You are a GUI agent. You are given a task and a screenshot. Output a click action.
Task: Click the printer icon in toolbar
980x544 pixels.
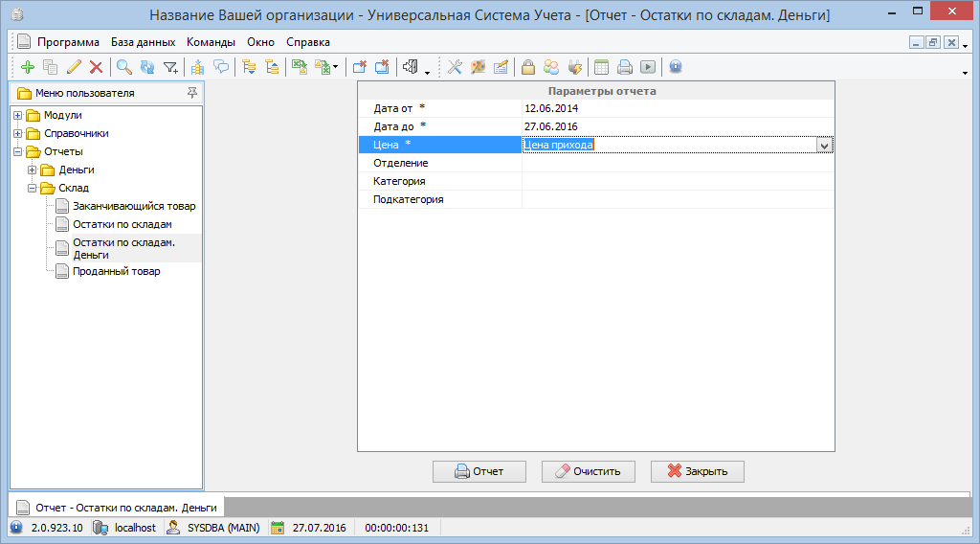(x=624, y=67)
